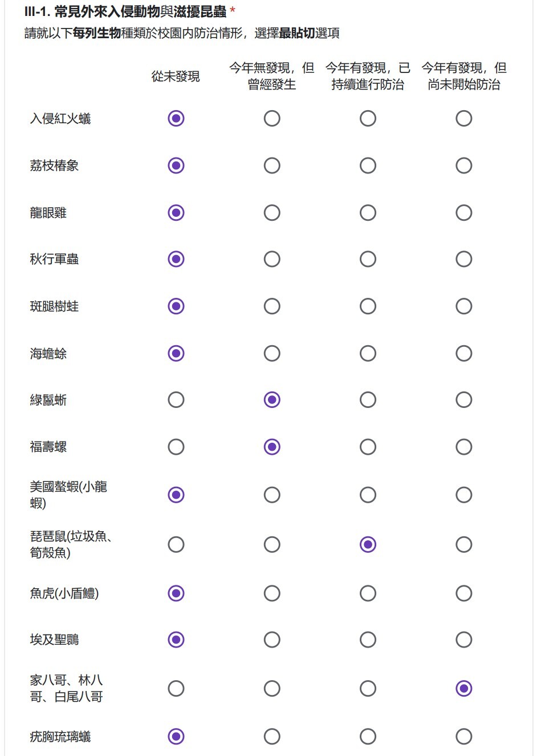Viewport: 537px width, 756px height.
Task: Select 今年無發現，但曾經發生 for 入侵紅火蟻
Action: pyautogui.click(x=272, y=119)
